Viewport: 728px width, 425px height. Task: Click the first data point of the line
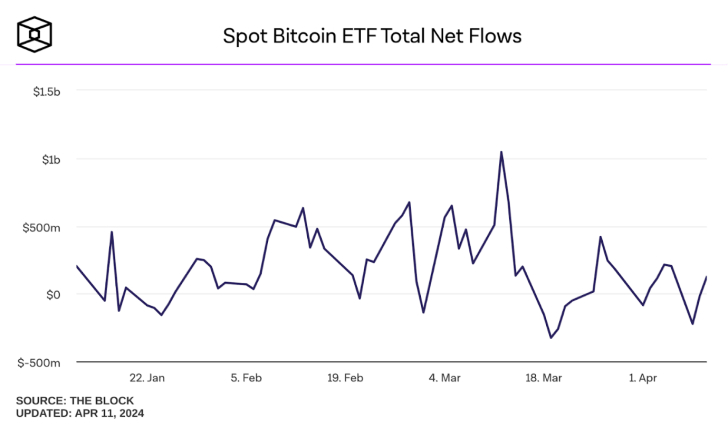pos(77,266)
